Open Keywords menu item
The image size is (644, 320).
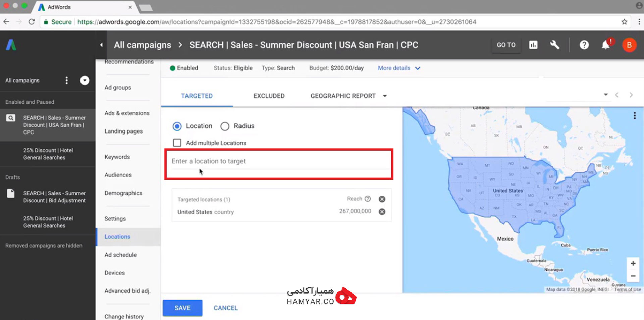click(117, 157)
